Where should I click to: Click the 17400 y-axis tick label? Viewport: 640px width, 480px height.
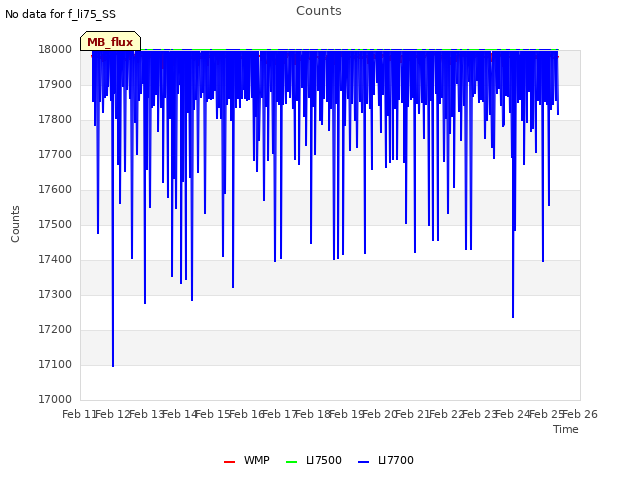point(55,259)
